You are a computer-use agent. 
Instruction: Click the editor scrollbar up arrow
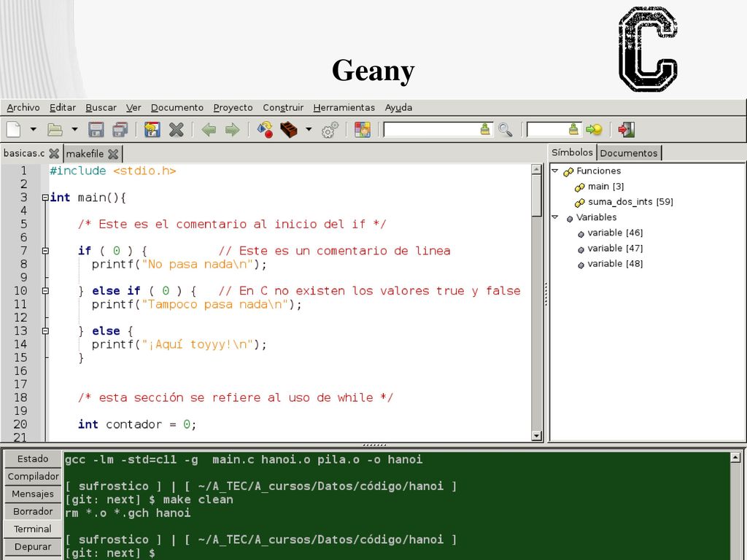tap(536, 169)
